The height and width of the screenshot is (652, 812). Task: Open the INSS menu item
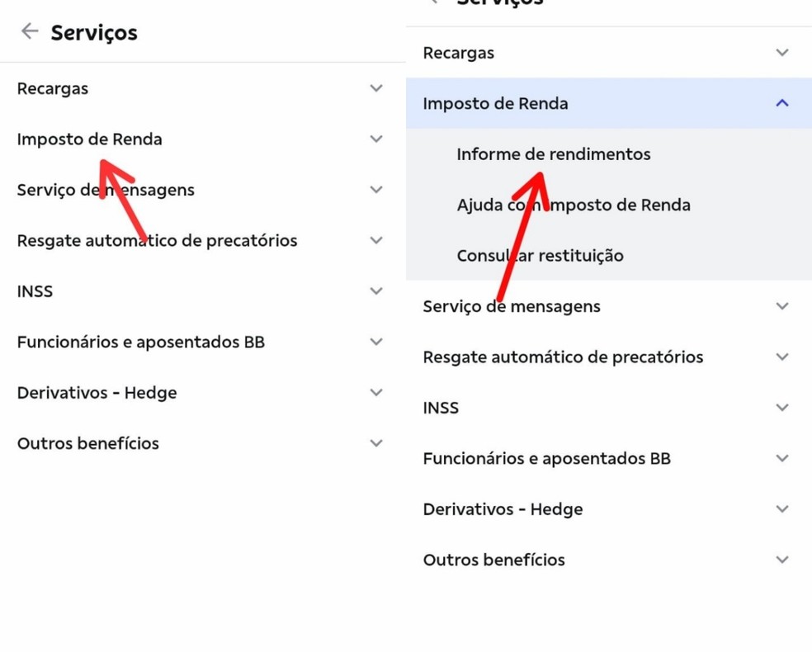pos(35,291)
